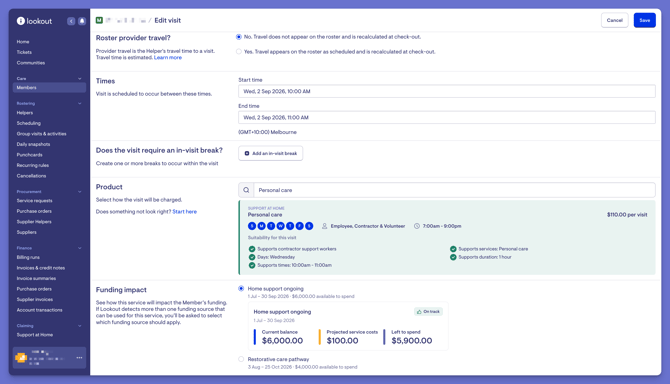This screenshot has width=670, height=384.
Task: Collapse the Rostering sidebar section
Action: pos(79,103)
